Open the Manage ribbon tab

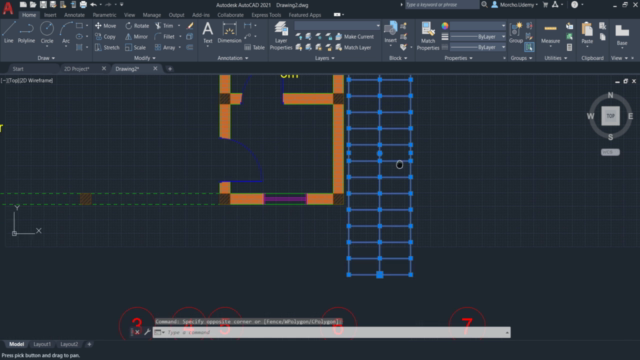[152, 15]
